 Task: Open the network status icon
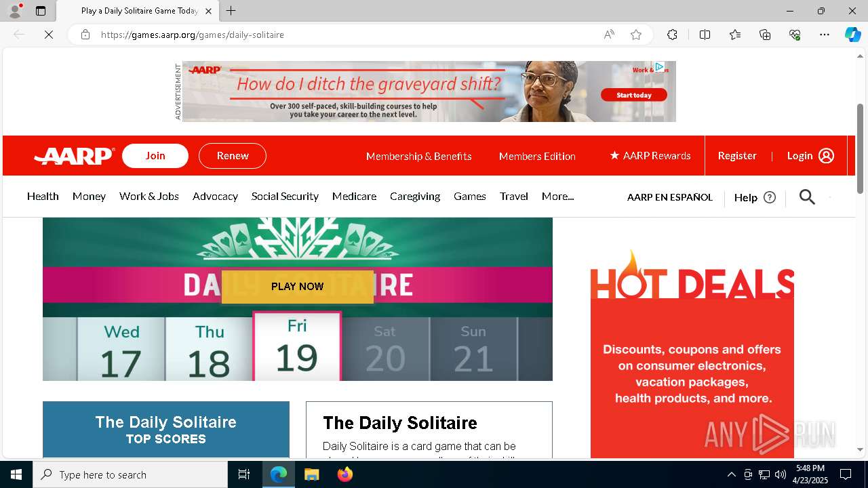click(764, 474)
